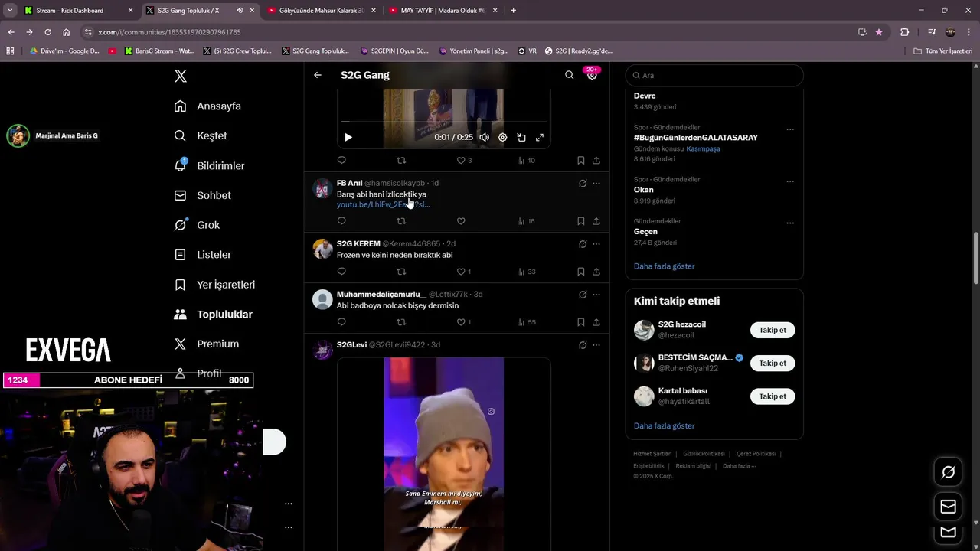View analytics of S2G KEREM's post
980x551 pixels.
526,272
